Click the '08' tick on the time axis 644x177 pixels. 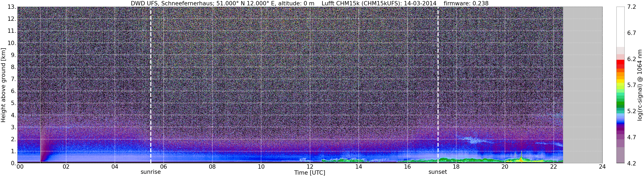point(212,166)
